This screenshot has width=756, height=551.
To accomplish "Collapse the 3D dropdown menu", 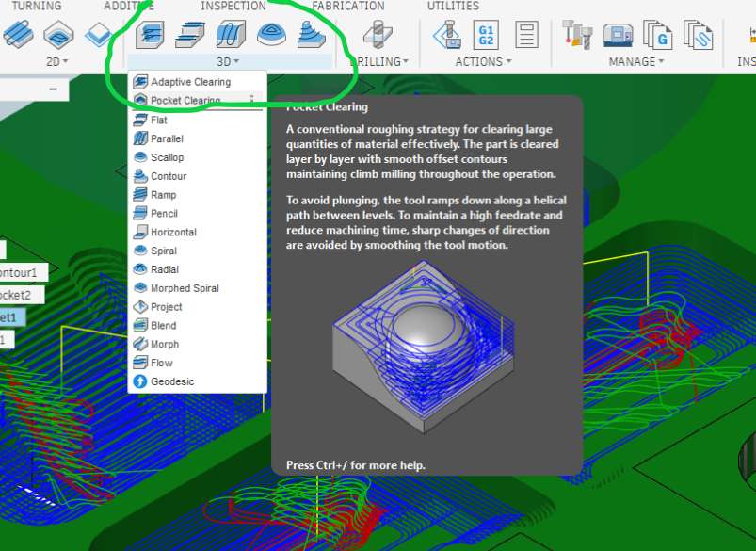I will coord(228,62).
